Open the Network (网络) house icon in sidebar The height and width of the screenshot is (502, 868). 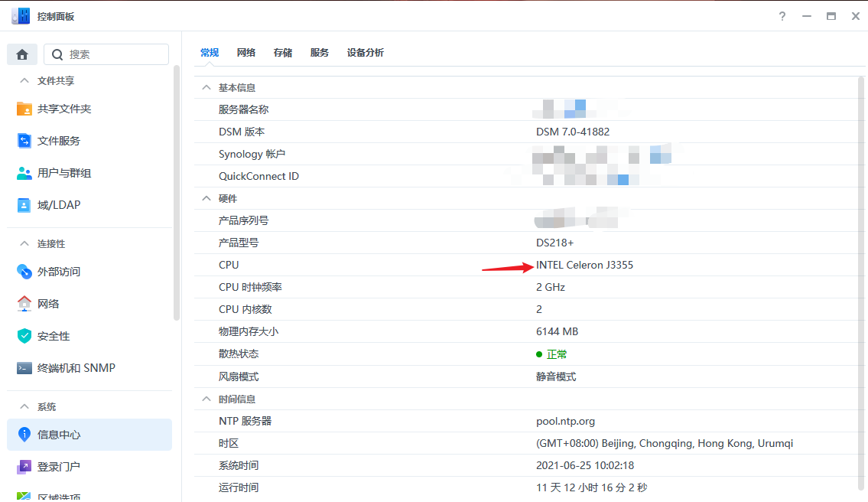pos(24,304)
